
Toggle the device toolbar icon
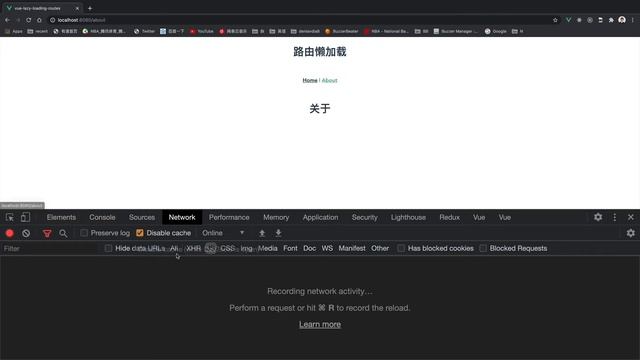point(25,218)
